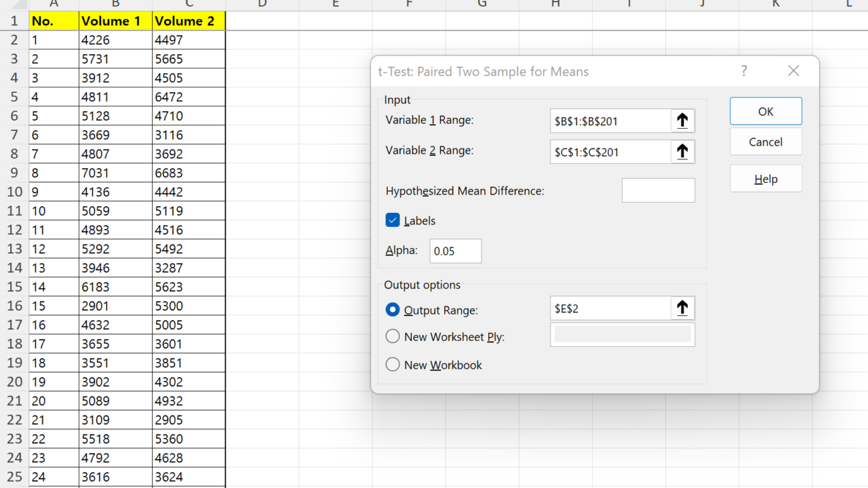Close the t-Test dialog with X
Image resolution: width=868 pixels, height=488 pixels.
[793, 71]
